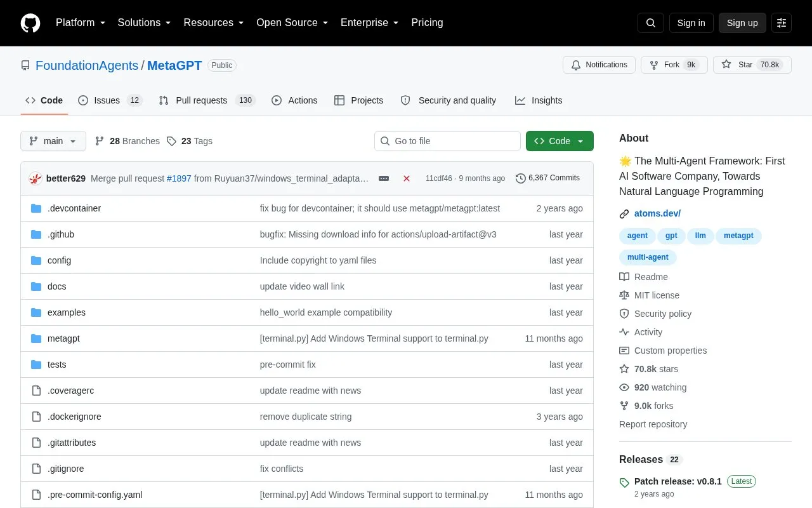Screen dimensions: 812x508
Task: Click better629 avatar image
Action: coord(36,178)
